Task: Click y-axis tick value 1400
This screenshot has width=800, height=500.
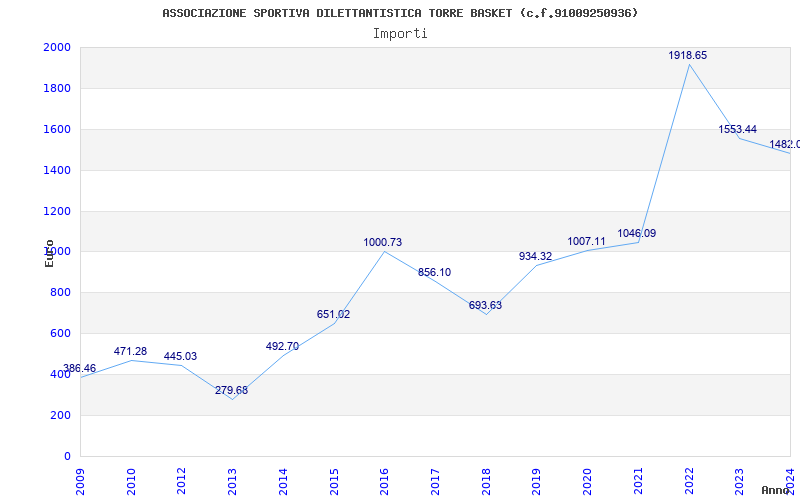Action: pos(57,170)
